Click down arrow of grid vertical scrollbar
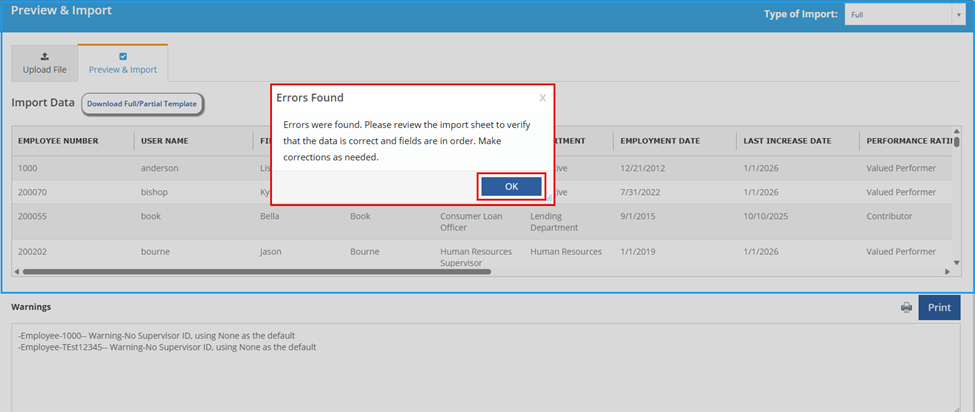This screenshot has width=975, height=412. click(956, 262)
